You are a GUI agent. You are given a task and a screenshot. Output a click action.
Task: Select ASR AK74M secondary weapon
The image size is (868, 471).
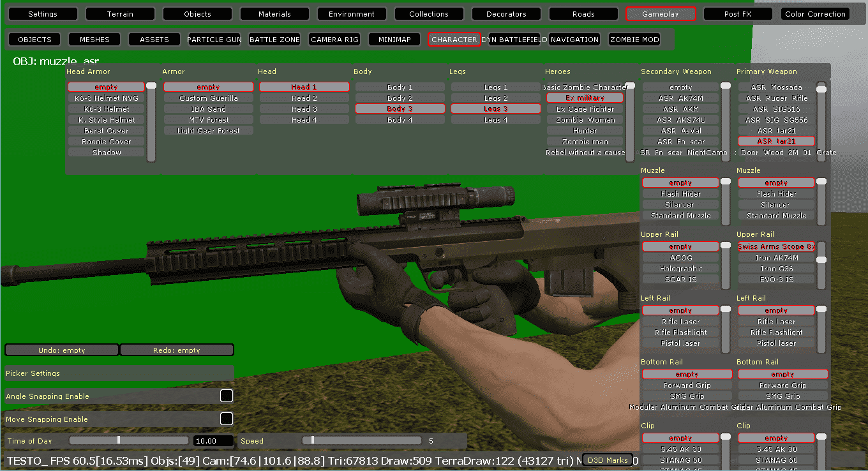[x=681, y=98]
